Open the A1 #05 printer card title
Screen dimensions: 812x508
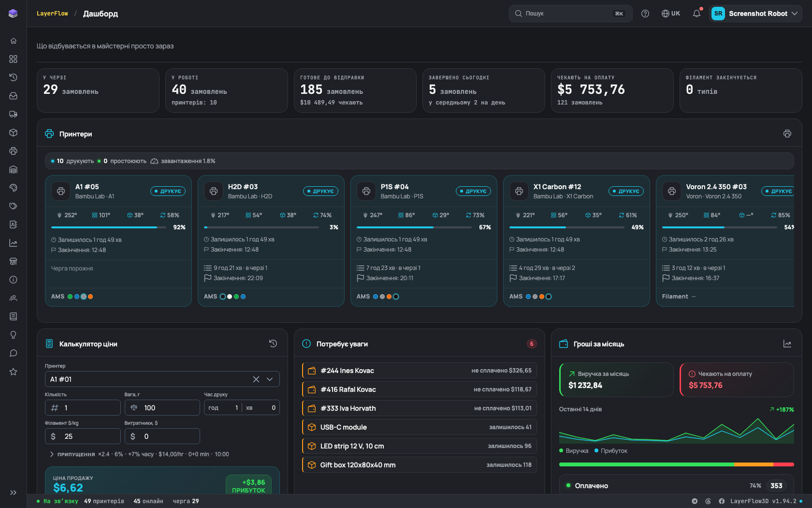pyautogui.click(x=87, y=187)
